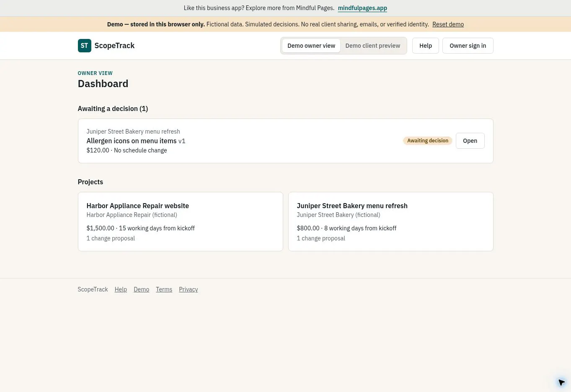Click the Dashboard heading
571x392 pixels.
103,84
